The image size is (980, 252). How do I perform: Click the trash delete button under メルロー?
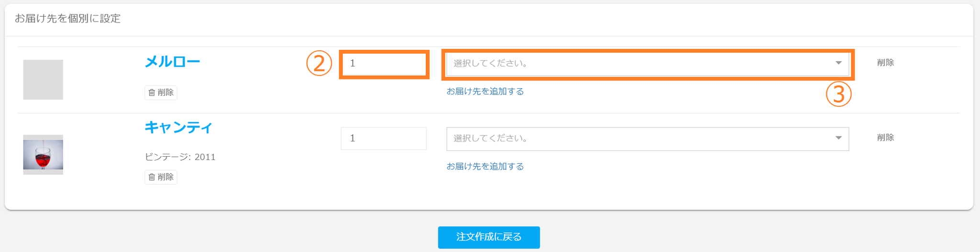(161, 92)
